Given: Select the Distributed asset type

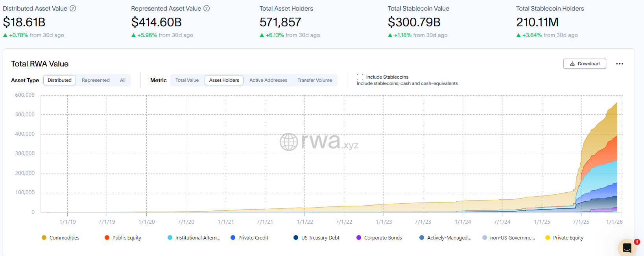Looking at the screenshot, I should pos(60,80).
